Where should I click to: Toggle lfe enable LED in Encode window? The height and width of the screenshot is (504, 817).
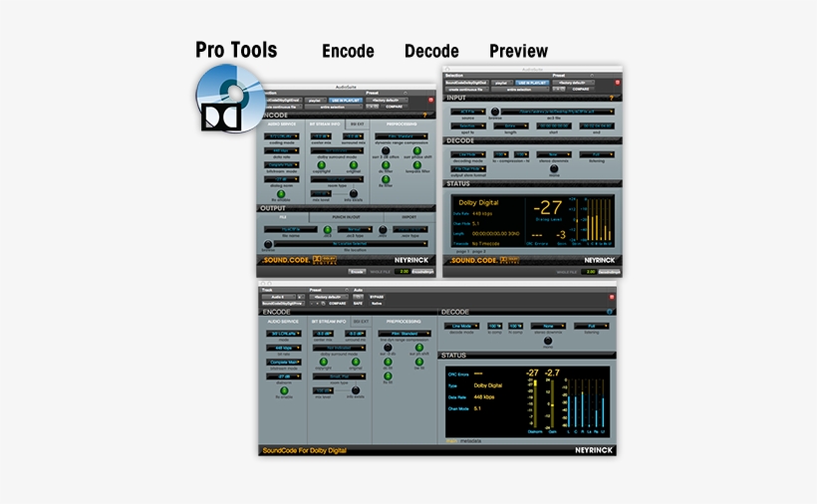[x=281, y=194]
